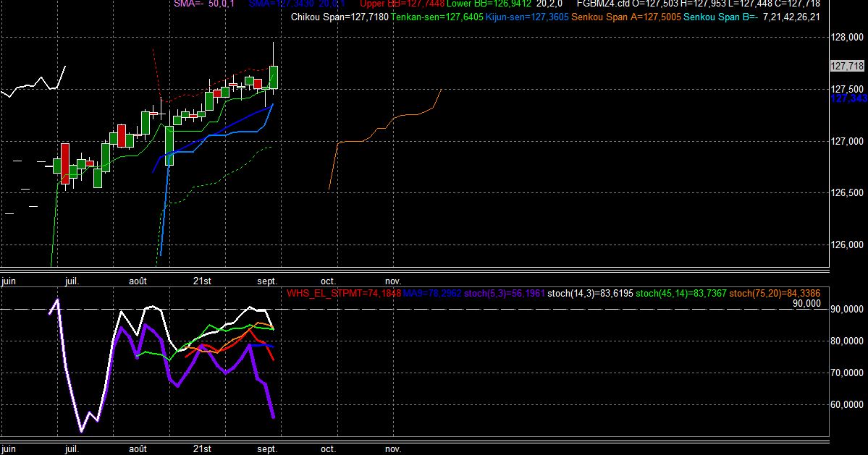Screen dimensions: 868x455
Task: Click the MA9=78,2962 indicator label
Action: tap(431, 294)
